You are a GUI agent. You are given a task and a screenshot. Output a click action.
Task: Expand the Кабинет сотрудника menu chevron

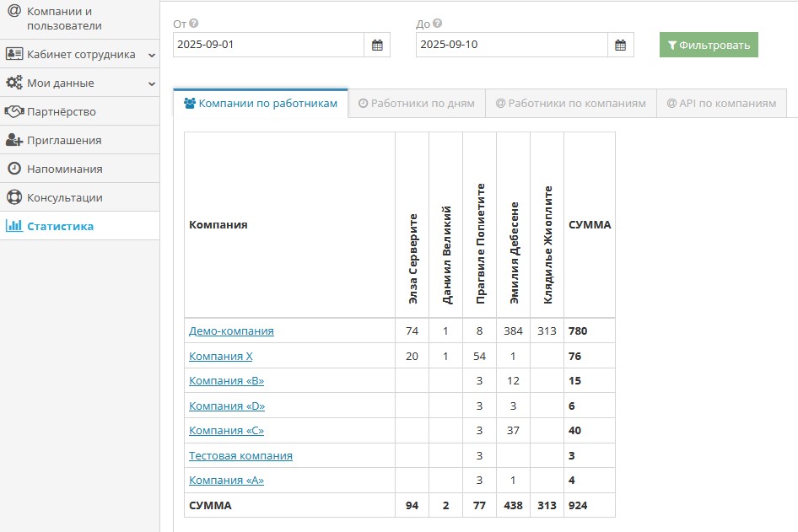tap(152, 55)
